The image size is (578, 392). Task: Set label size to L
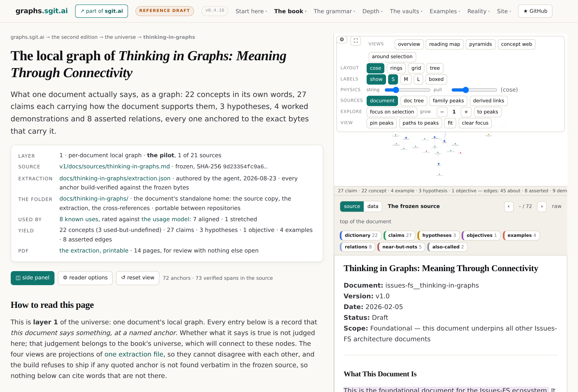point(418,79)
